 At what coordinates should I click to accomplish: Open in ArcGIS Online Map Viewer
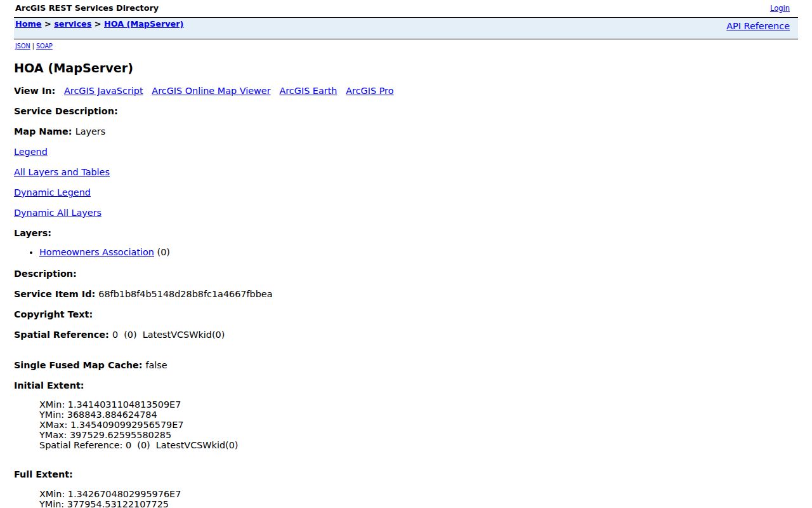[x=211, y=91]
